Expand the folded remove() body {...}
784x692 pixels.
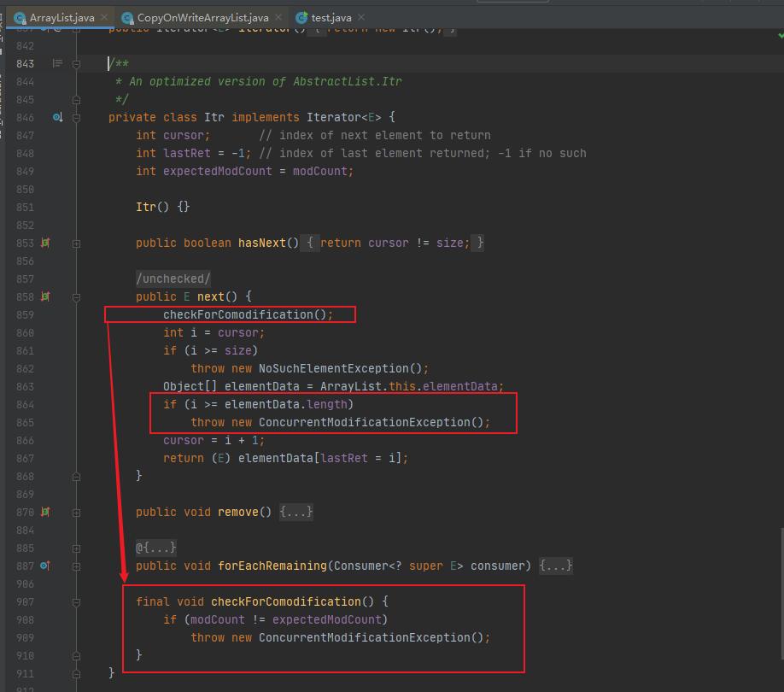(295, 512)
